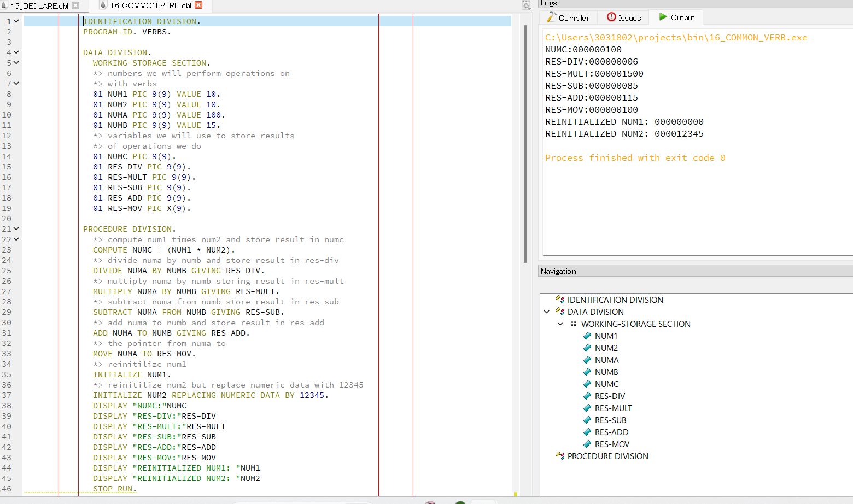Click the "RES-MULT:000001500" output line
This screenshot has width=853, height=504.
(x=594, y=74)
